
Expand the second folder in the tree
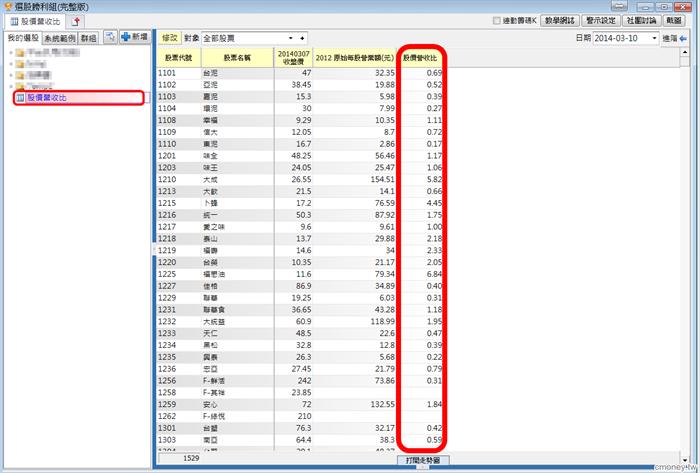point(11,64)
